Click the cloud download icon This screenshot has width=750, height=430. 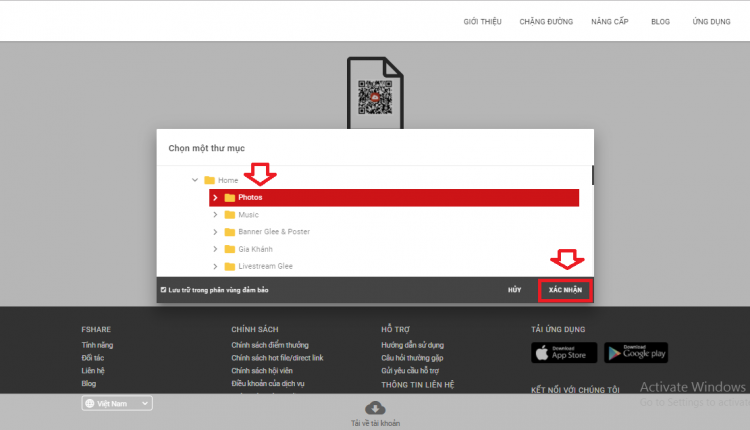click(375, 408)
